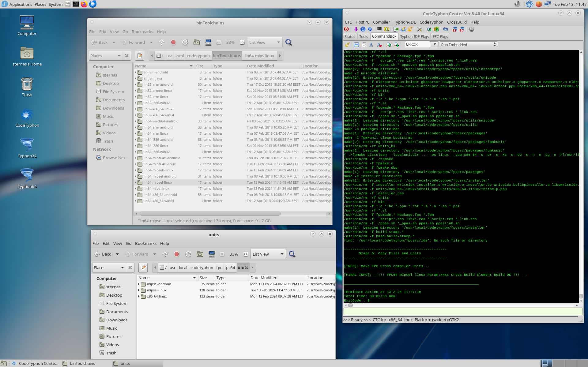Switch to binToolchains in the bottom taskbar

[82, 363]
